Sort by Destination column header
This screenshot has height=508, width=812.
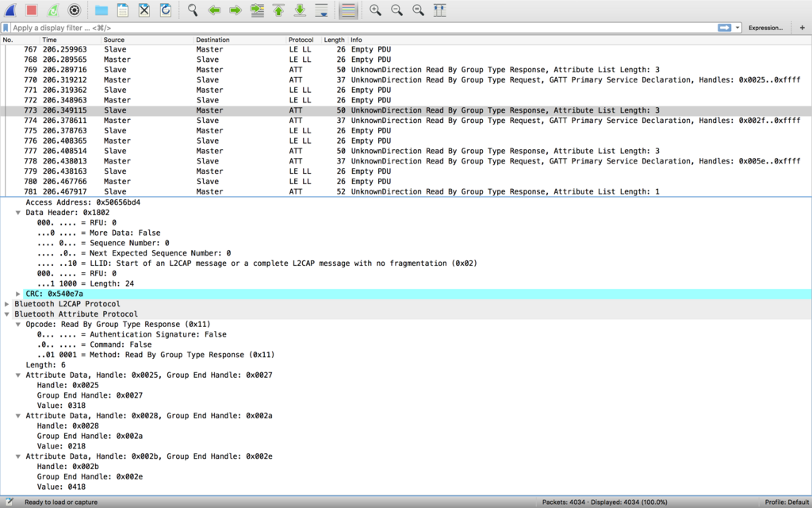pos(240,40)
